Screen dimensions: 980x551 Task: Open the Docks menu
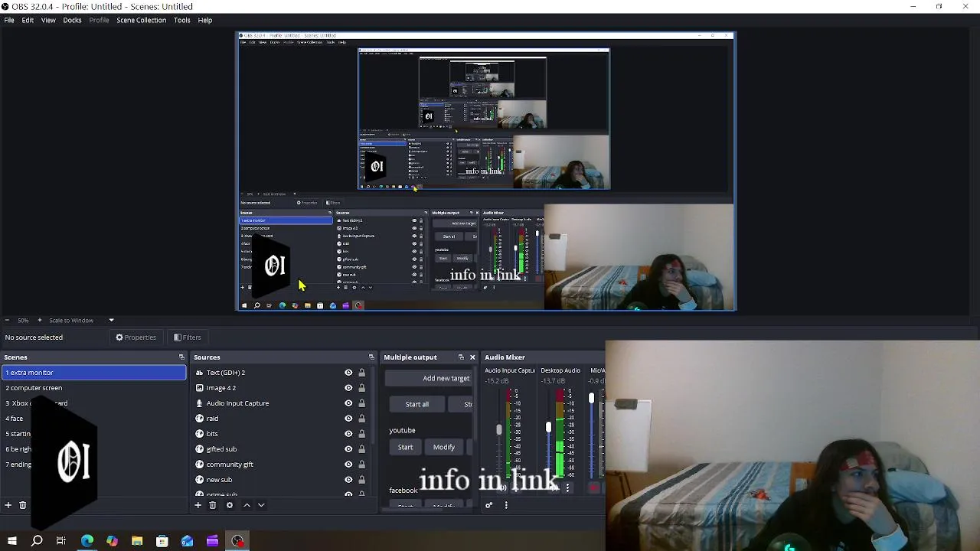point(72,20)
